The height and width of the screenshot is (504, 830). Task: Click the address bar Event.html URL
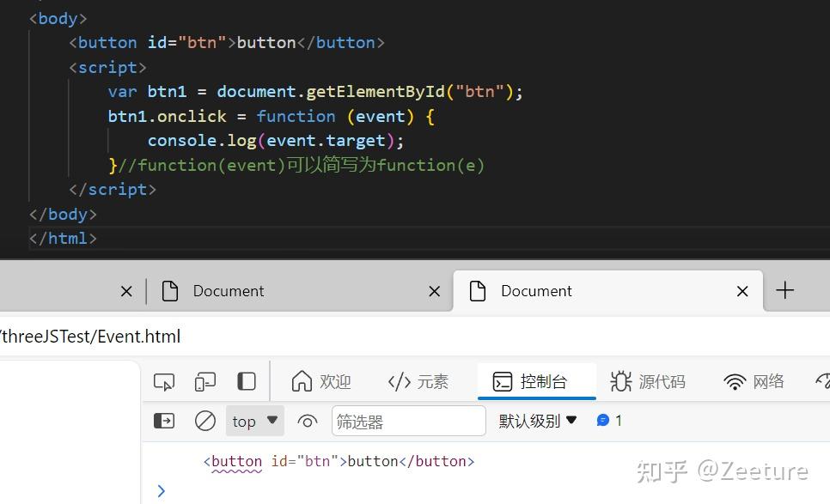[90, 337]
